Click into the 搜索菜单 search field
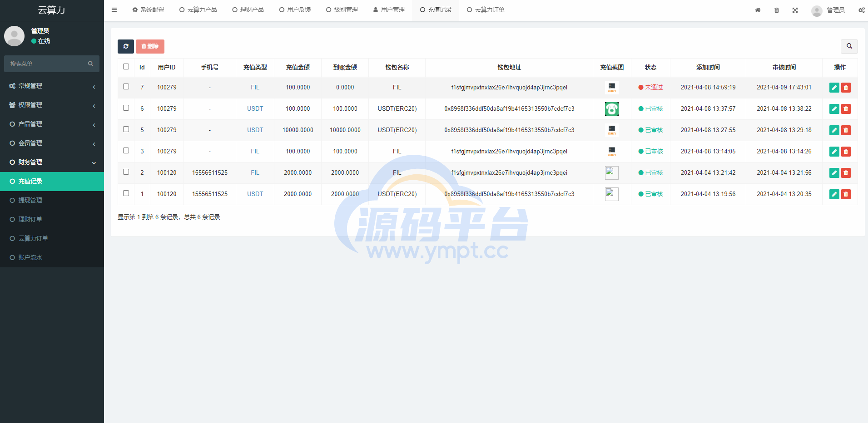Screen dimensions: 868x423 52,64
